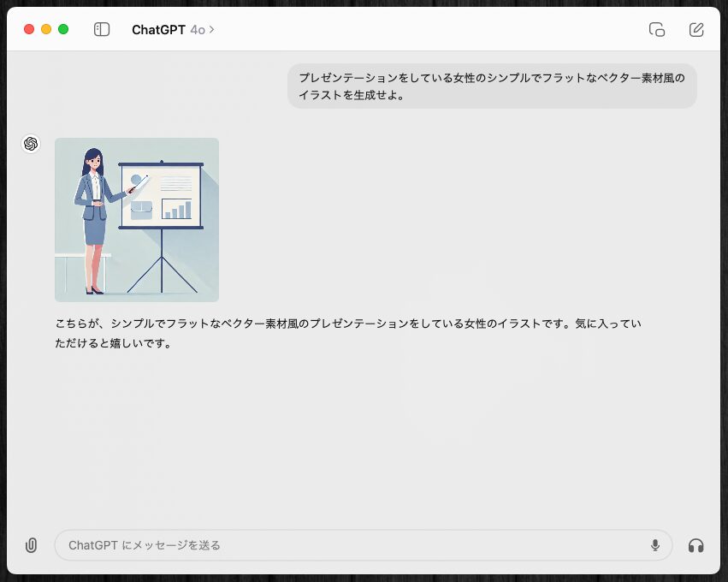
Task: Expand the chevron next to 4o
Action: (x=212, y=30)
